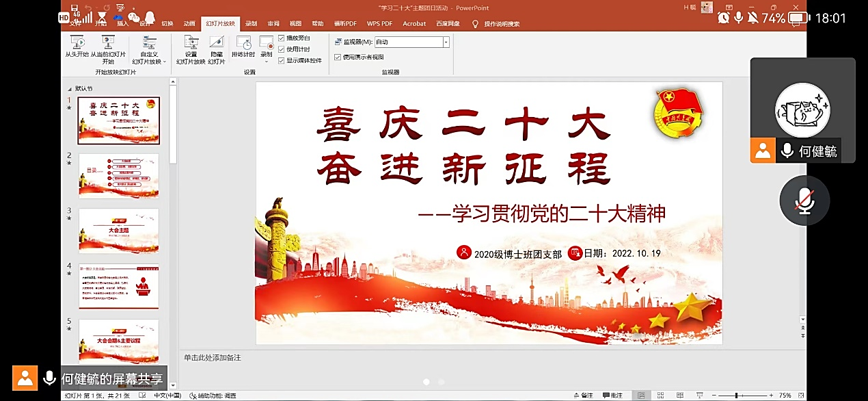The image size is (868, 401).
Task: Select slide 3 thumbnail 大会主题
Action: point(119,231)
